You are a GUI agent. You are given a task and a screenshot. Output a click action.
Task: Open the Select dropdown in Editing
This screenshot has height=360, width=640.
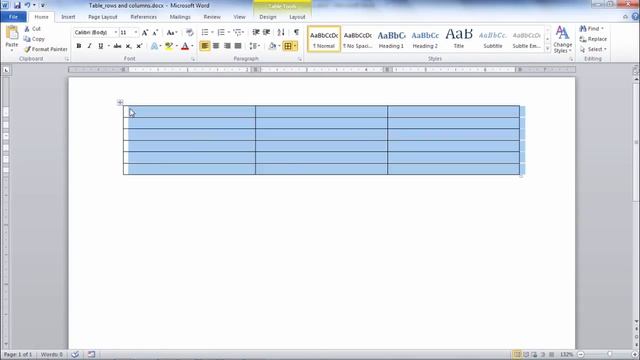593,49
